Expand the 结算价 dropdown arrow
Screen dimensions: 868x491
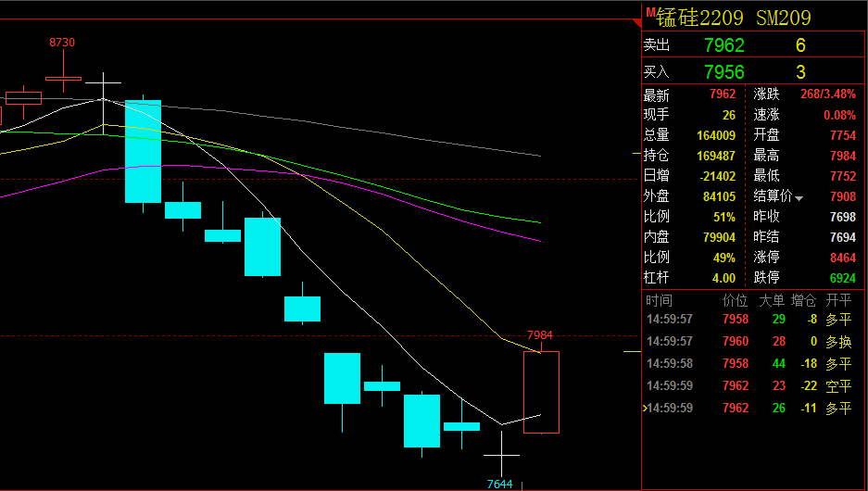tap(799, 197)
